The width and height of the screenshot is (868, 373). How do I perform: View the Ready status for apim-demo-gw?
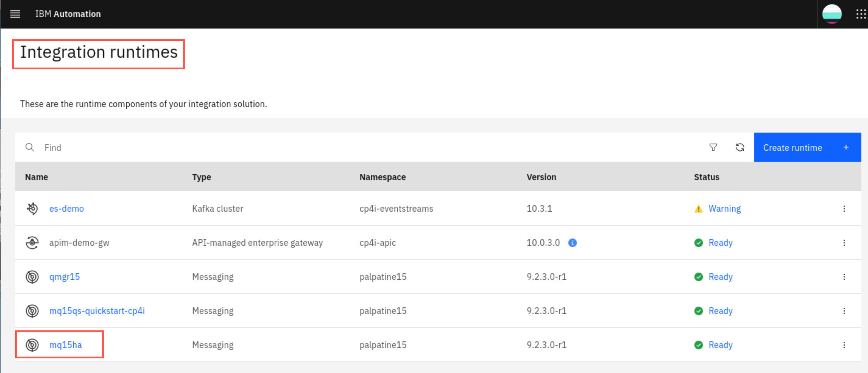[720, 243]
